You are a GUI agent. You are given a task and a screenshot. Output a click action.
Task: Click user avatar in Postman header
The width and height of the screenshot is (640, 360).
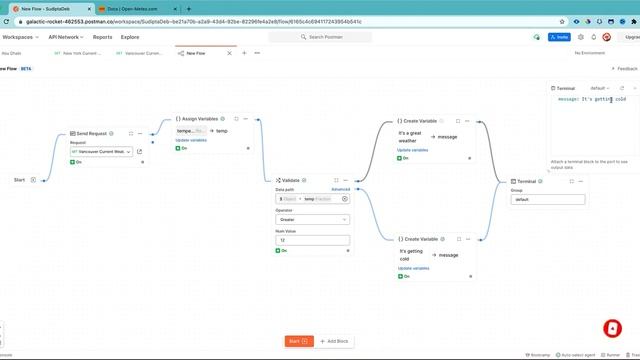[x=607, y=37]
